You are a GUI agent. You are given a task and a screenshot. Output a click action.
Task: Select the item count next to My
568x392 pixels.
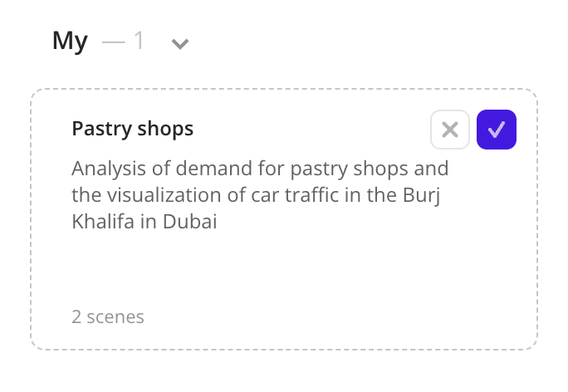(139, 41)
